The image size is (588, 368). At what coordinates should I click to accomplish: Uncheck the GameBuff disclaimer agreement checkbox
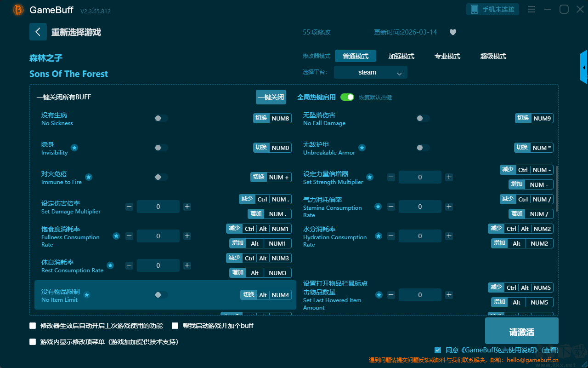pyautogui.click(x=438, y=350)
